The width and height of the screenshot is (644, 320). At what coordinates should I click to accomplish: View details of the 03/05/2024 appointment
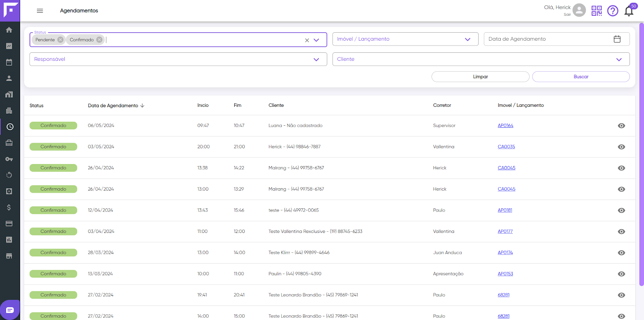pos(621,147)
